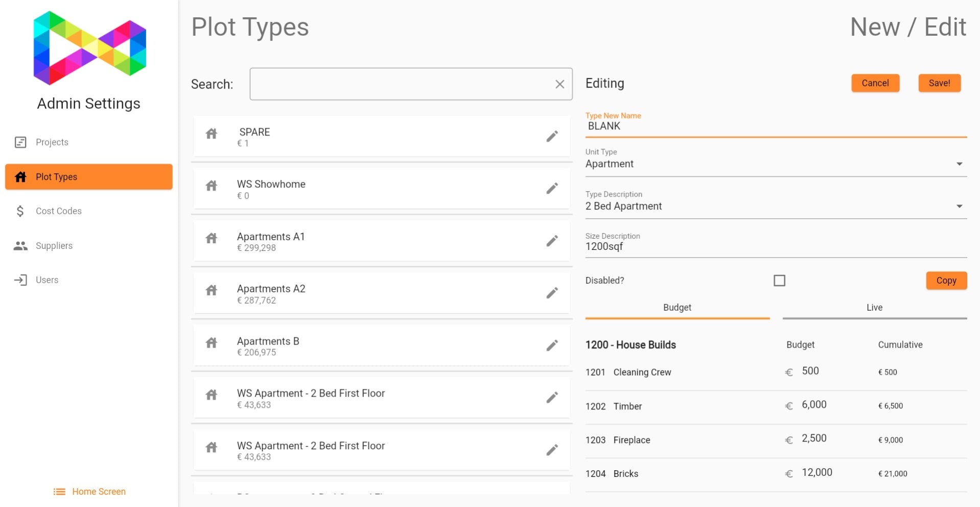The height and width of the screenshot is (507, 980).
Task: Click the Home Screen list icon
Action: coord(59,492)
